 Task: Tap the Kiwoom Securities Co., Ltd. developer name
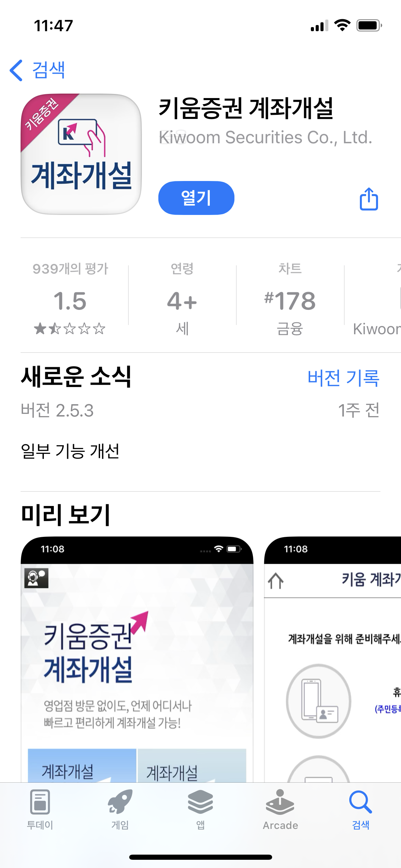(266, 137)
